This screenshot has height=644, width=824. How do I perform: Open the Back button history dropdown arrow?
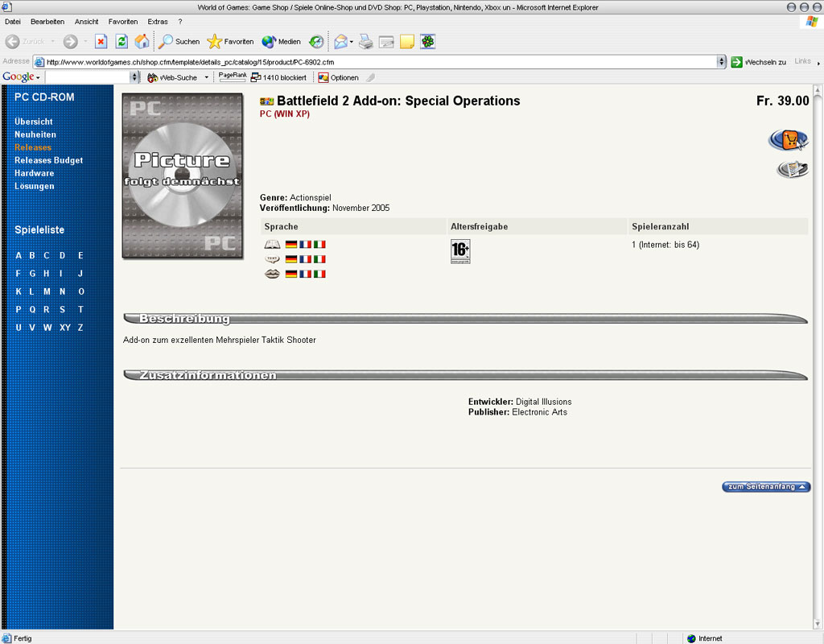coord(52,42)
